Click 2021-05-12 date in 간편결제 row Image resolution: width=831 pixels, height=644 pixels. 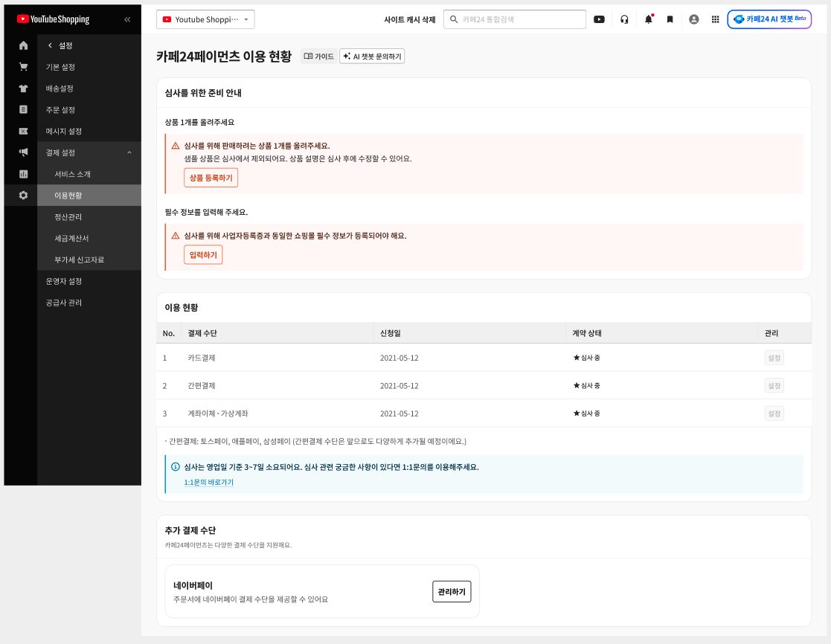pyautogui.click(x=399, y=386)
